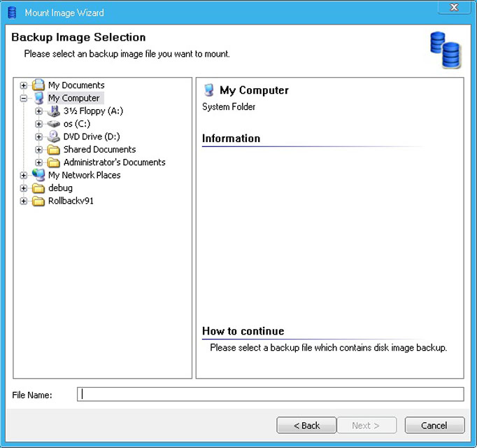Expand the Shared Documents node

coord(38,150)
